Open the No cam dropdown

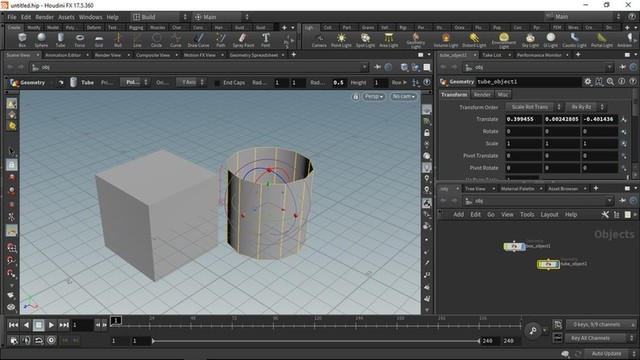click(403, 97)
